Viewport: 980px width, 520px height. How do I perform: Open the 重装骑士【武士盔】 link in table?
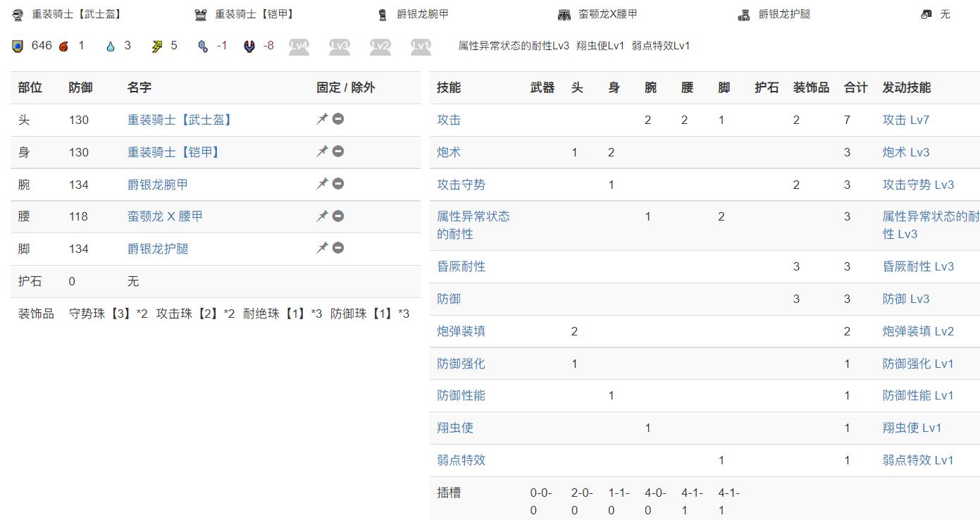pos(180,120)
